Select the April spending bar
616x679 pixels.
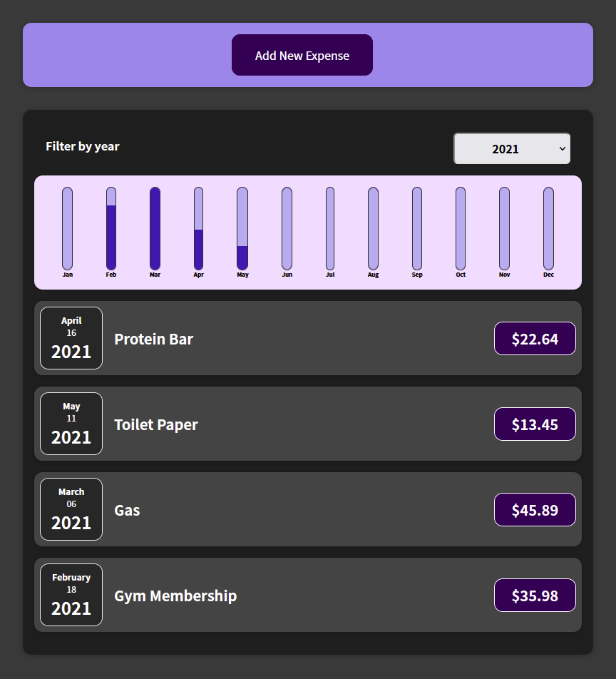pos(198,230)
